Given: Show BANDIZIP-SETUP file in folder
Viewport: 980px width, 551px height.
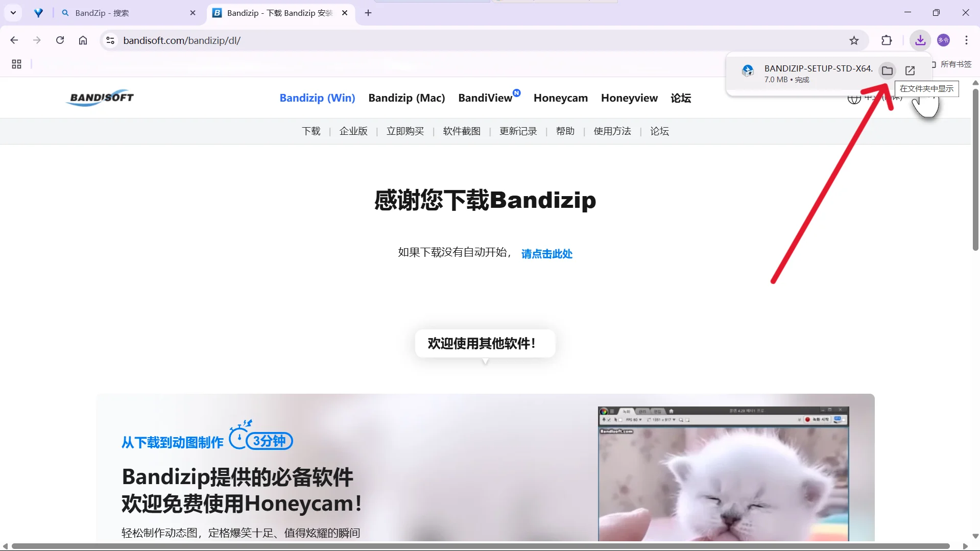Looking at the screenshot, I should pyautogui.click(x=887, y=70).
